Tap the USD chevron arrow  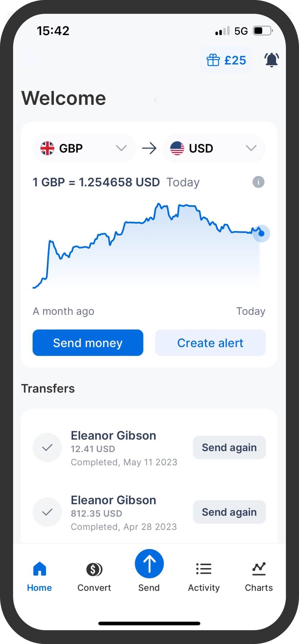251,148
